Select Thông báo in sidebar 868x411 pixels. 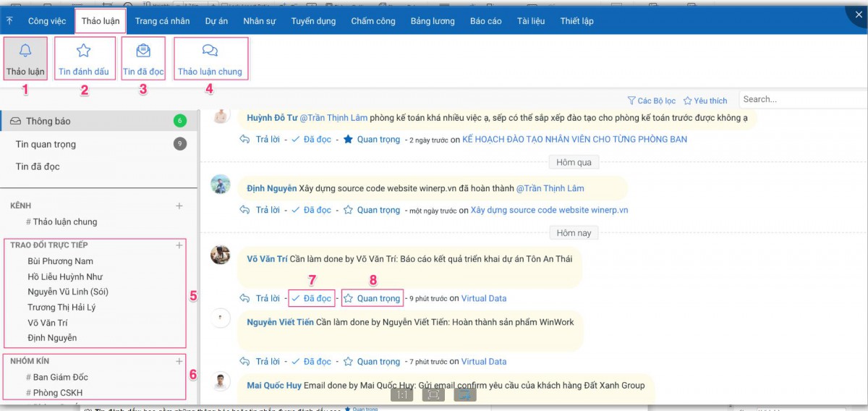(98, 121)
